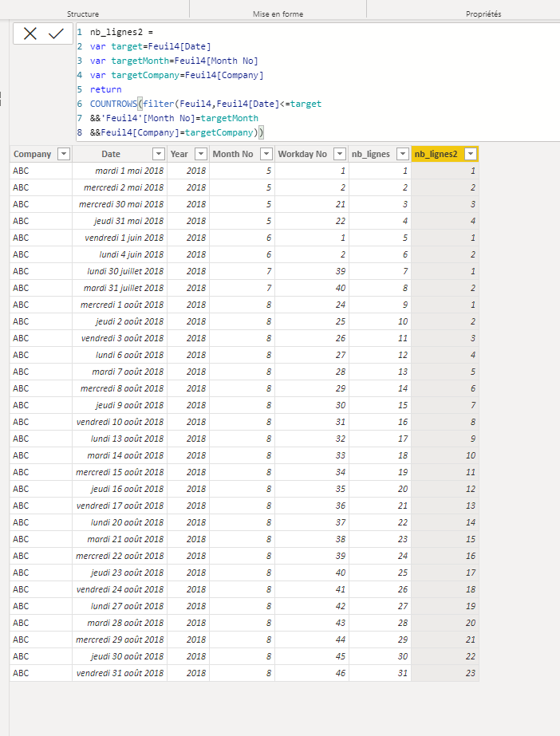The width and height of the screenshot is (560, 736).
Task: Select the Month No column header
Action: coord(243,154)
